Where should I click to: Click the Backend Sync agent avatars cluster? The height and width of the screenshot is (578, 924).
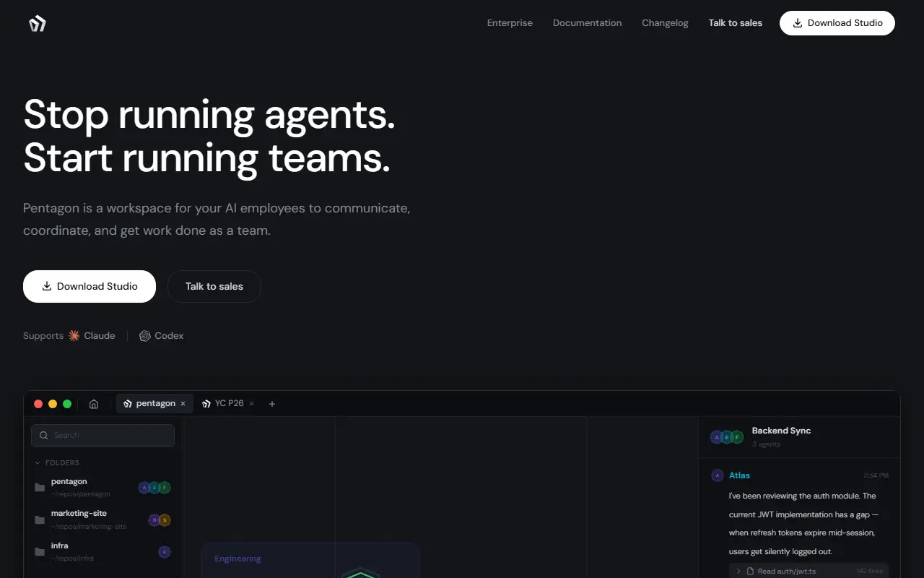point(727,437)
